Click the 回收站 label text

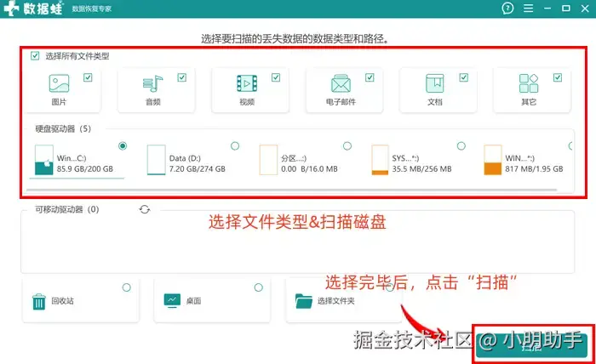pos(63,301)
